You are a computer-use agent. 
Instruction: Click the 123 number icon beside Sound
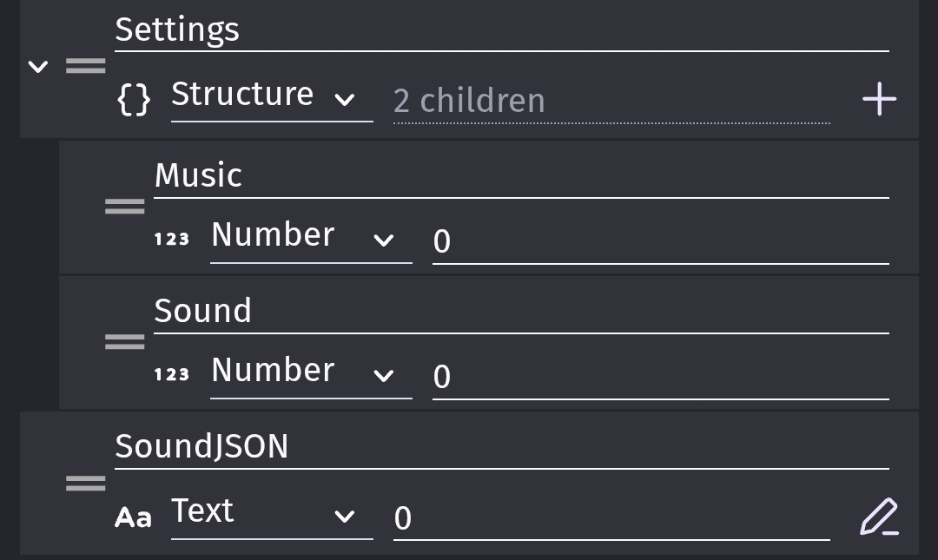[172, 374]
